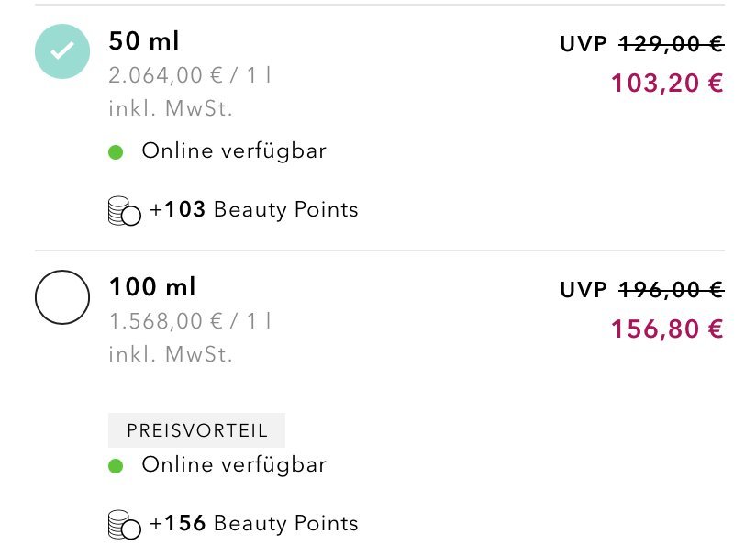Click the crossed-out UVP 196,00 € price

point(671,289)
